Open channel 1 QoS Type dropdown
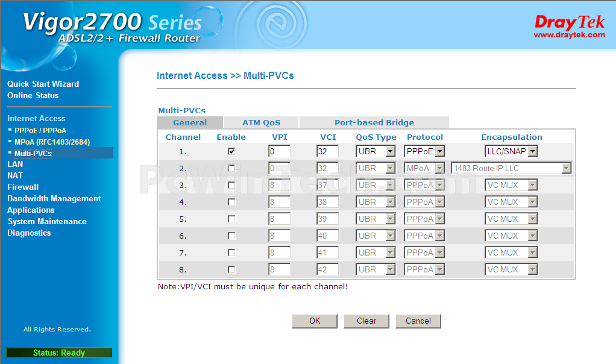The image size is (616, 364). 376,151
